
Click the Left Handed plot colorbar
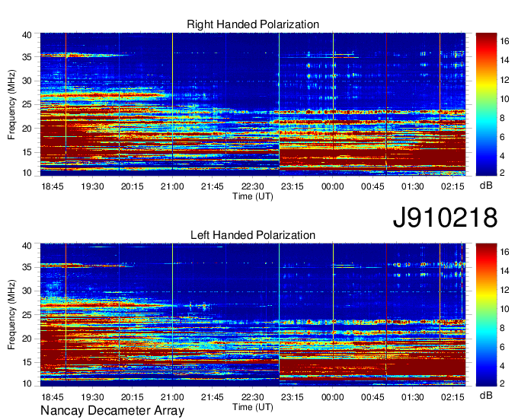tap(486, 315)
